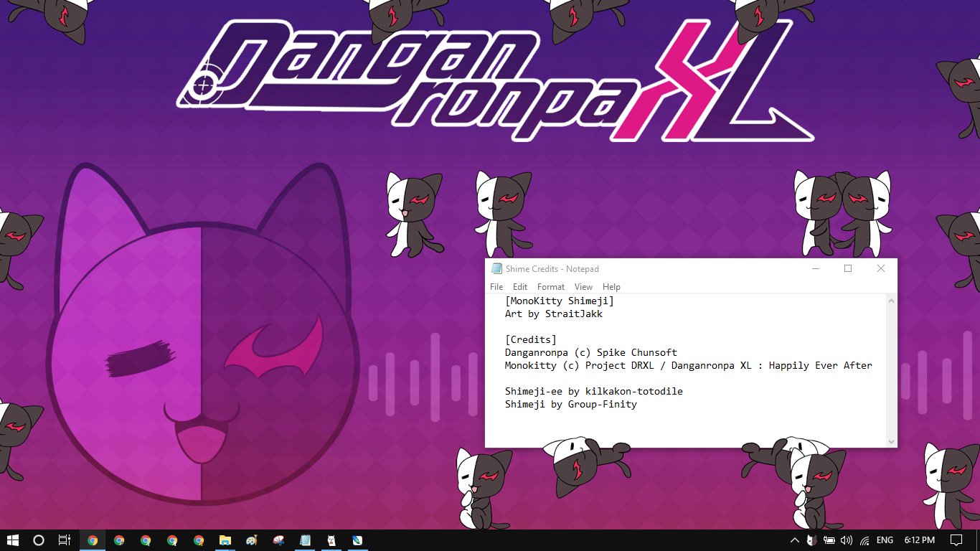Open the File menu in Notepad

pyautogui.click(x=496, y=287)
